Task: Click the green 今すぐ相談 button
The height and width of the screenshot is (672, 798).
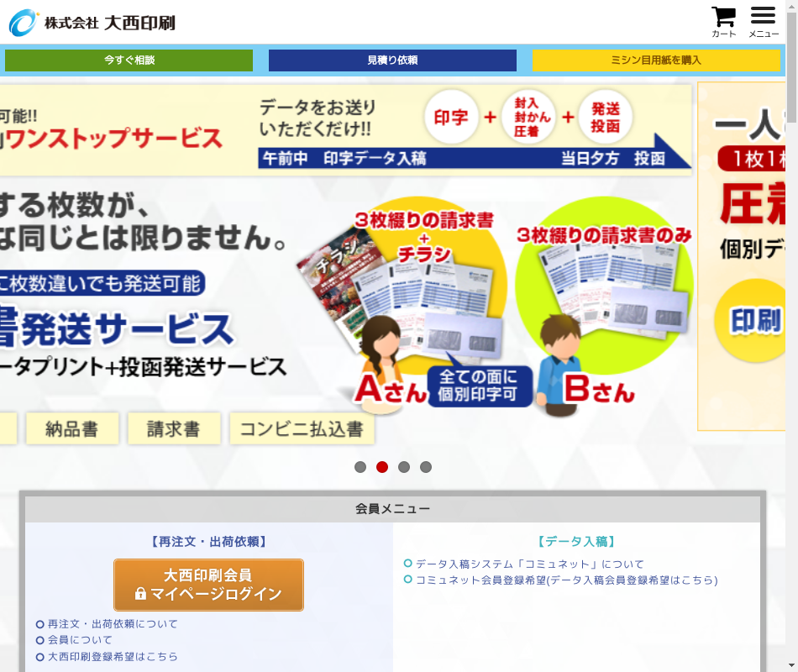Action: 129,60
